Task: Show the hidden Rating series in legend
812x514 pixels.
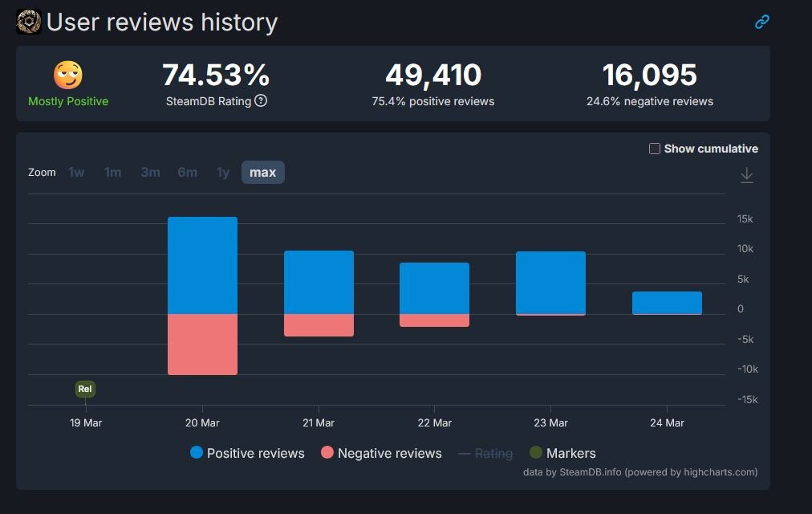Action: coord(485,453)
